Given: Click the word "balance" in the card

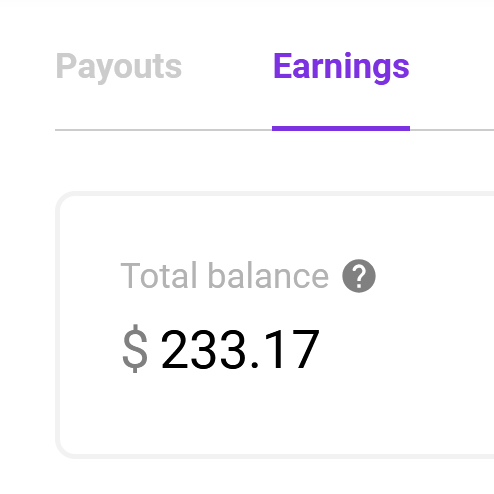Looking at the screenshot, I should [269, 276].
